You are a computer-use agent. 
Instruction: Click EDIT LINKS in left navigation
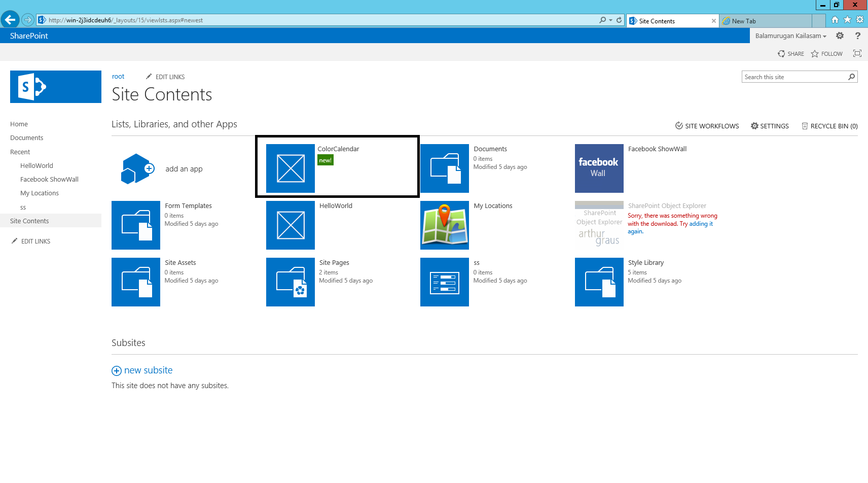tap(31, 241)
